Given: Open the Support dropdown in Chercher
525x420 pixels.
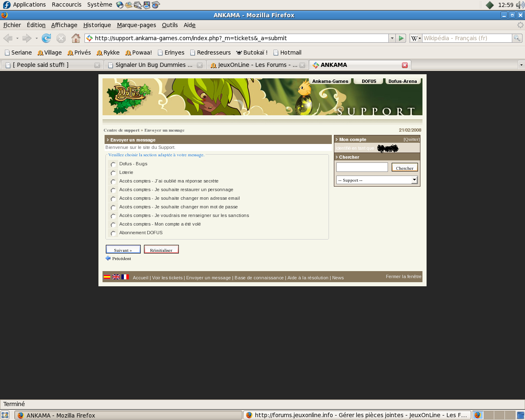Looking at the screenshot, I should [x=377, y=180].
